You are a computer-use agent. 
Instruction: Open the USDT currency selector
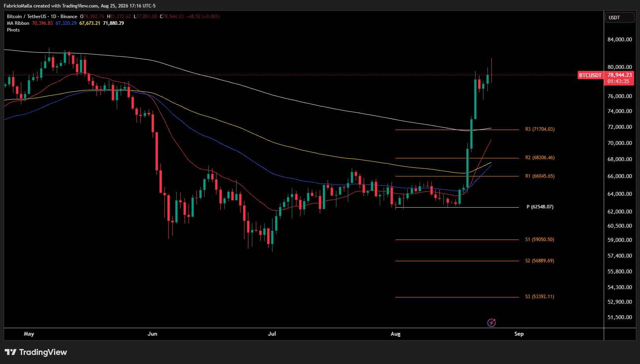click(x=620, y=18)
